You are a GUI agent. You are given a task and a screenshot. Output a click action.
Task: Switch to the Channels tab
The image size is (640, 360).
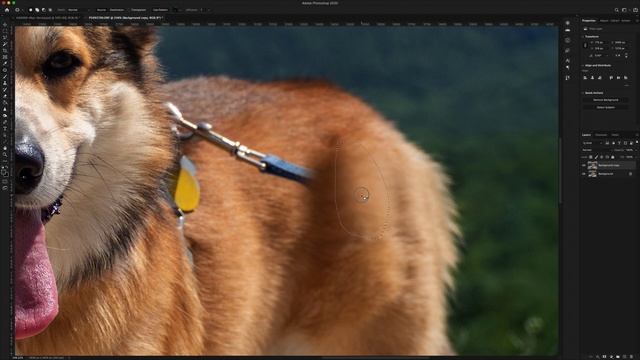(x=601, y=135)
